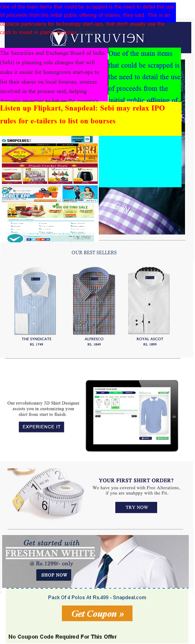Open the ShopClues logo in the thumbnail
The height and width of the screenshot is (644, 195).
click(x=16, y=141)
